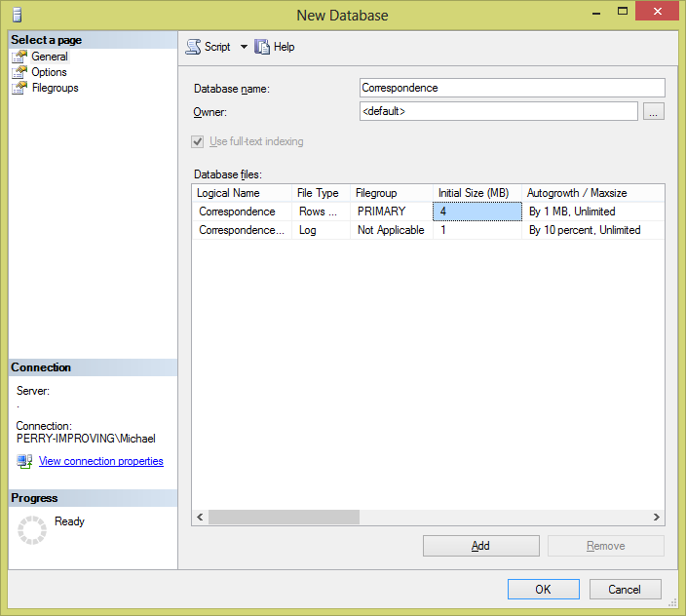Click the connection properties icon
Screen dimensions: 686x616
tap(25, 461)
